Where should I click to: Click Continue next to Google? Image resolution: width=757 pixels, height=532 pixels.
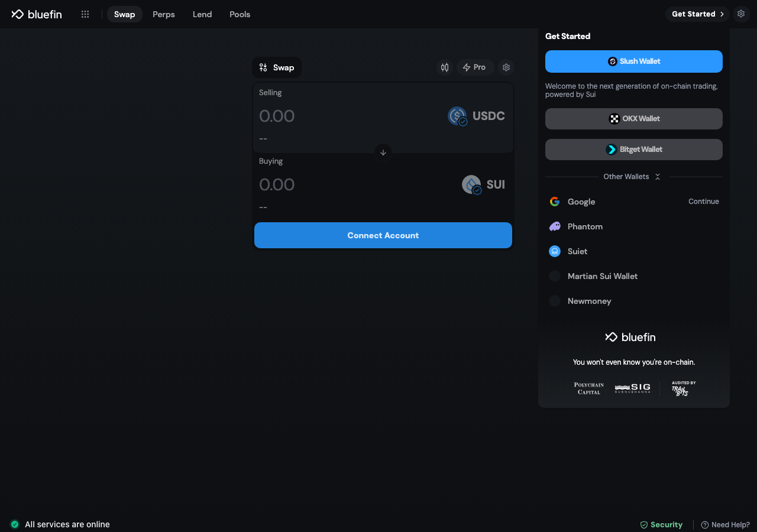[x=704, y=202]
